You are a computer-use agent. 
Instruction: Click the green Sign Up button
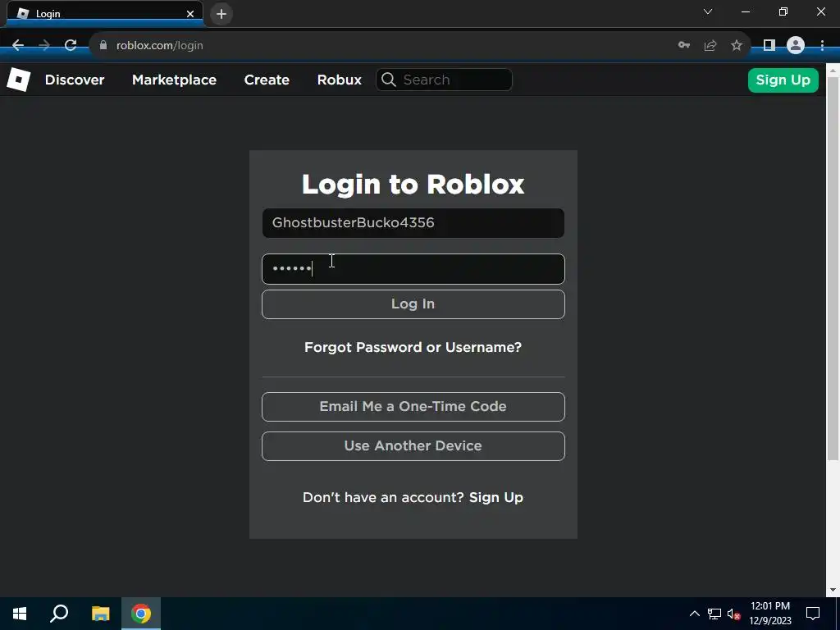(783, 80)
